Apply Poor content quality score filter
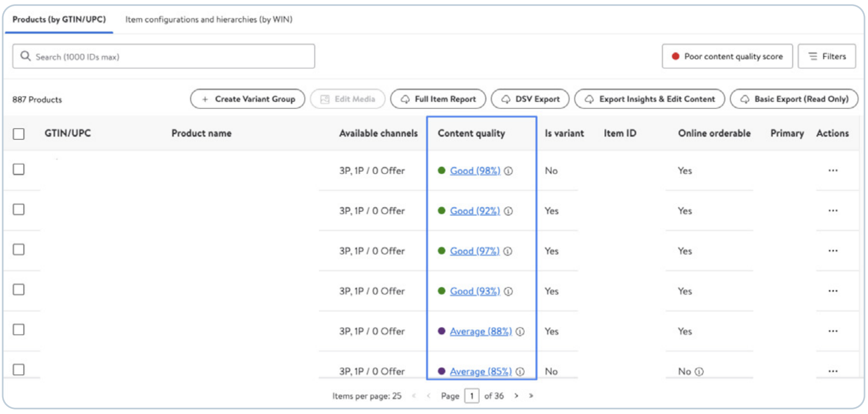The width and height of the screenshot is (868, 414). [727, 56]
